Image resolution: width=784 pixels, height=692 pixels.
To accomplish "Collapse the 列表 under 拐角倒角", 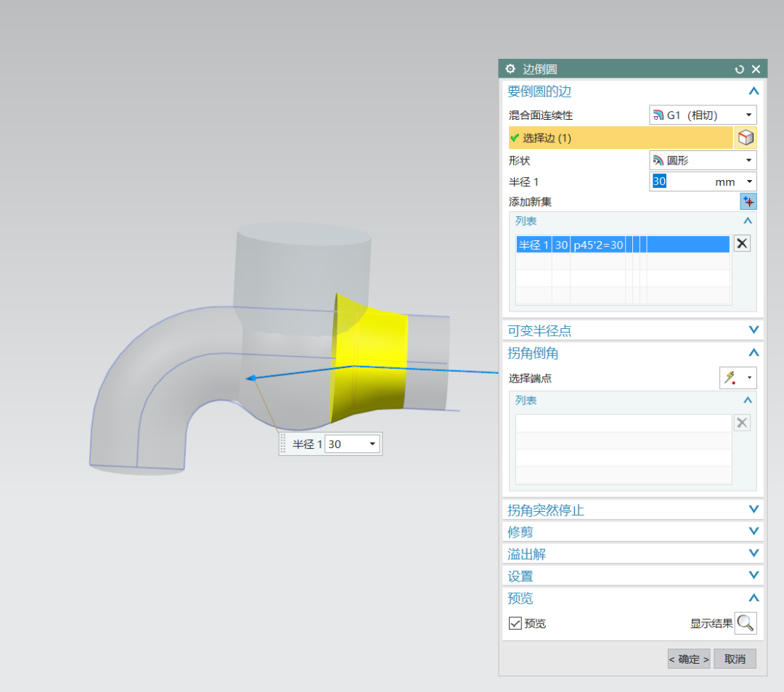I will (748, 400).
